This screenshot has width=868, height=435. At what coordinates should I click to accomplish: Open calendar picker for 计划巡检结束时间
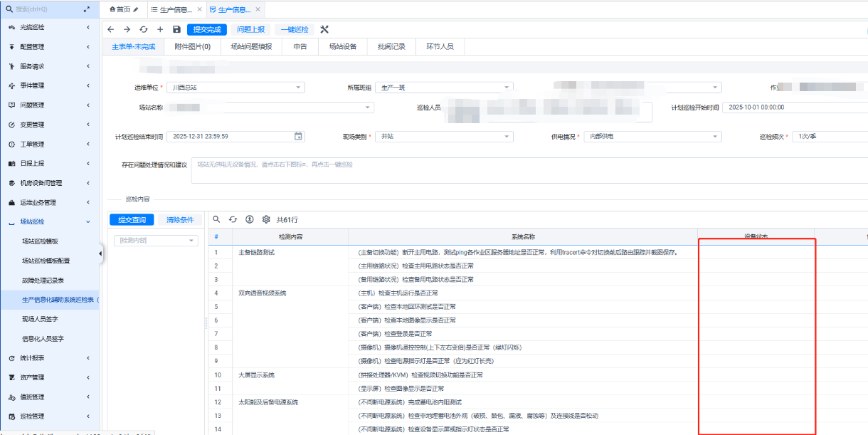click(299, 136)
